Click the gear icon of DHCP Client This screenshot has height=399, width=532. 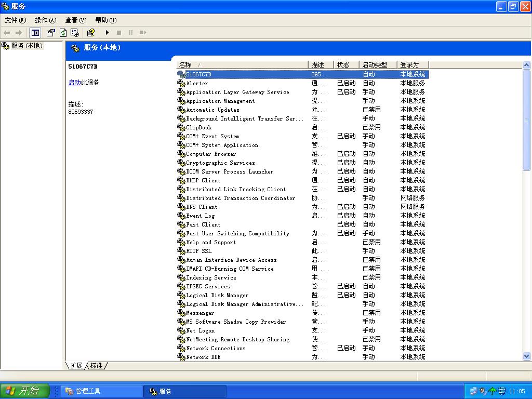[181, 180]
